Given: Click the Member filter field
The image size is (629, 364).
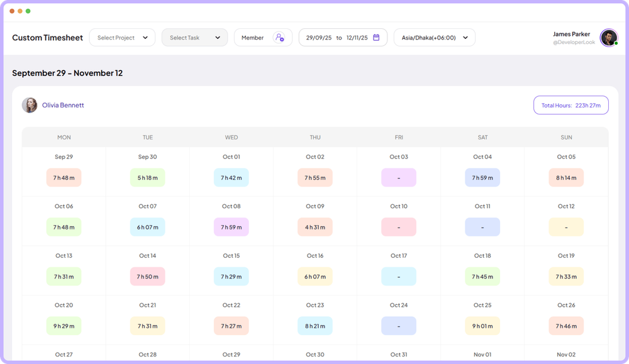Looking at the screenshot, I should [x=263, y=38].
